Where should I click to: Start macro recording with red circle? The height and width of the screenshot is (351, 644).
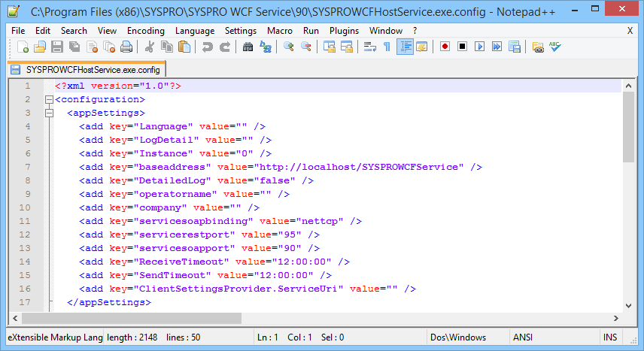tap(445, 47)
